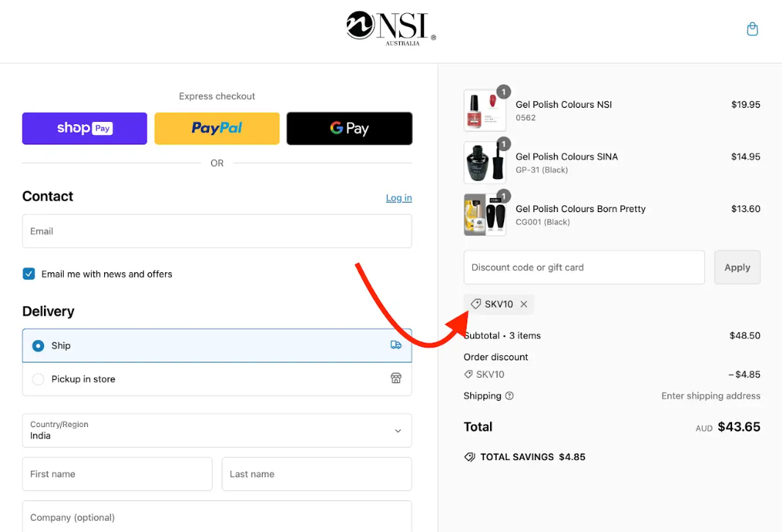
Task: Click the CG001 (Black) variant text
Action: pyautogui.click(x=543, y=222)
